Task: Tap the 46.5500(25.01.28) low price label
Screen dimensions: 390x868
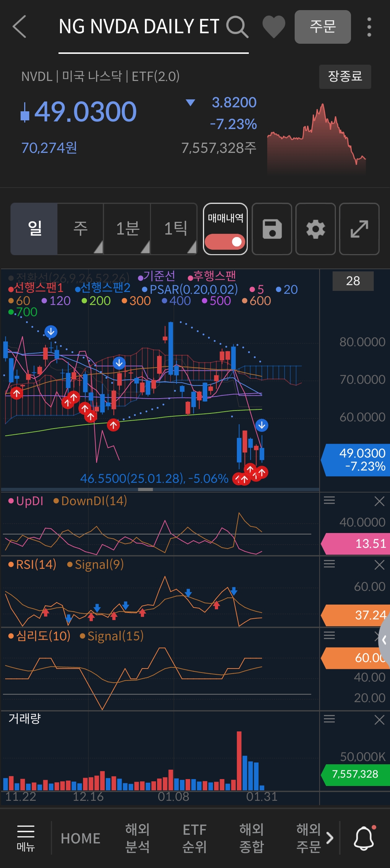Action: coord(154,478)
